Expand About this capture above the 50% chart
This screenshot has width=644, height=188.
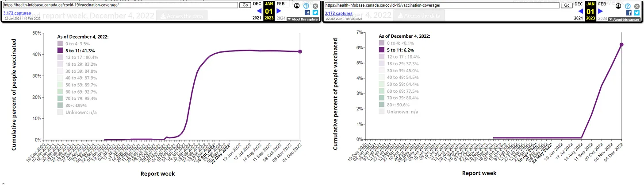(x=303, y=20)
